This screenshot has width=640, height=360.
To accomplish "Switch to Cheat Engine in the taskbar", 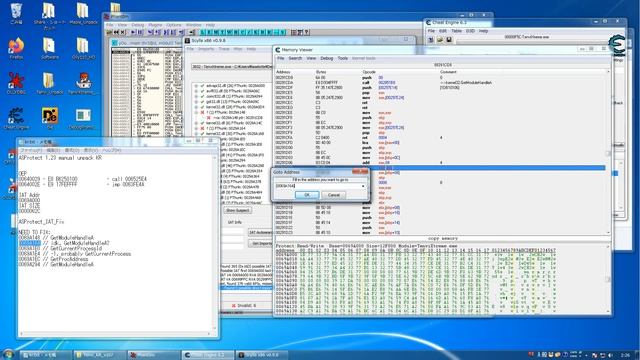I will click(x=207, y=355).
